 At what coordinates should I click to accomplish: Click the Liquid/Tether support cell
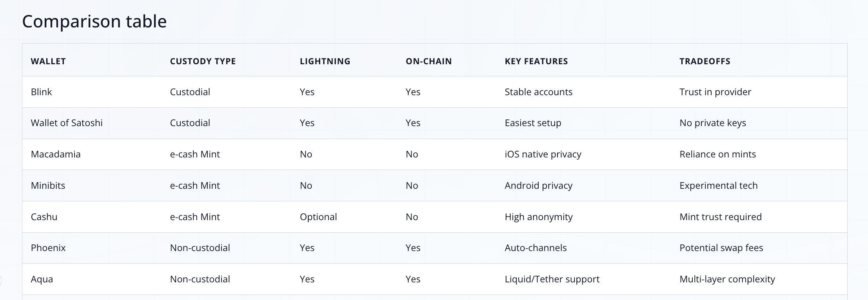(552, 279)
